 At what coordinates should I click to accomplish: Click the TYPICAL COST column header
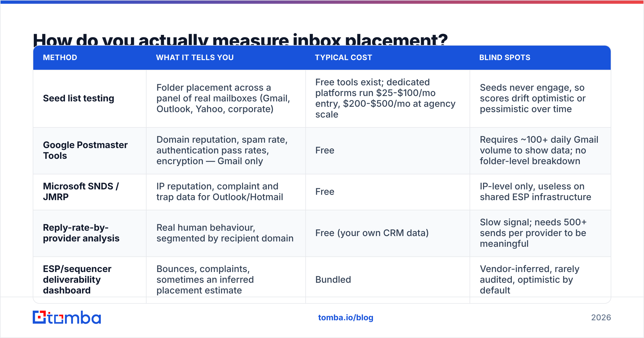(x=343, y=57)
